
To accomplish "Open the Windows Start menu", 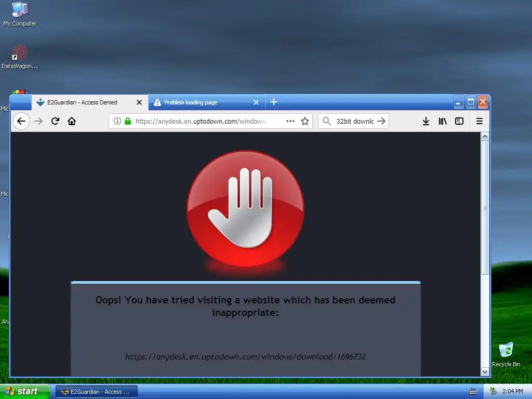I will (24, 391).
